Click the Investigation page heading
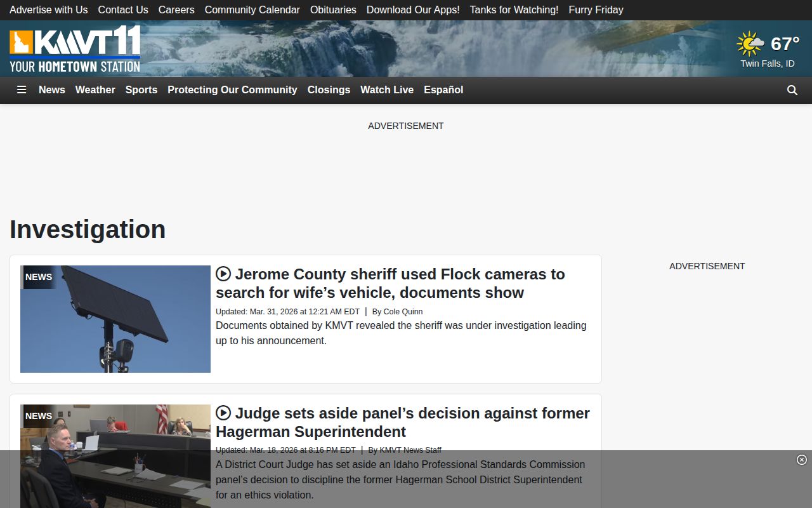The width and height of the screenshot is (812, 508). pos(88,229)
